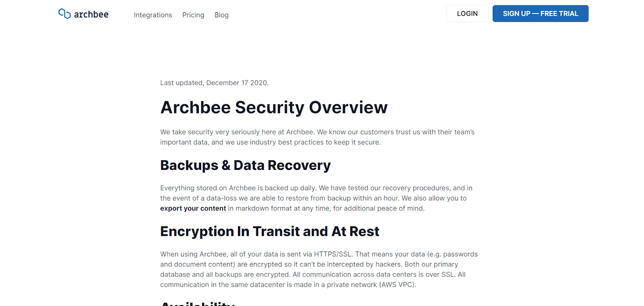
Task: Select the Backups & Data Recovery heading
Action: click(245, 165)
